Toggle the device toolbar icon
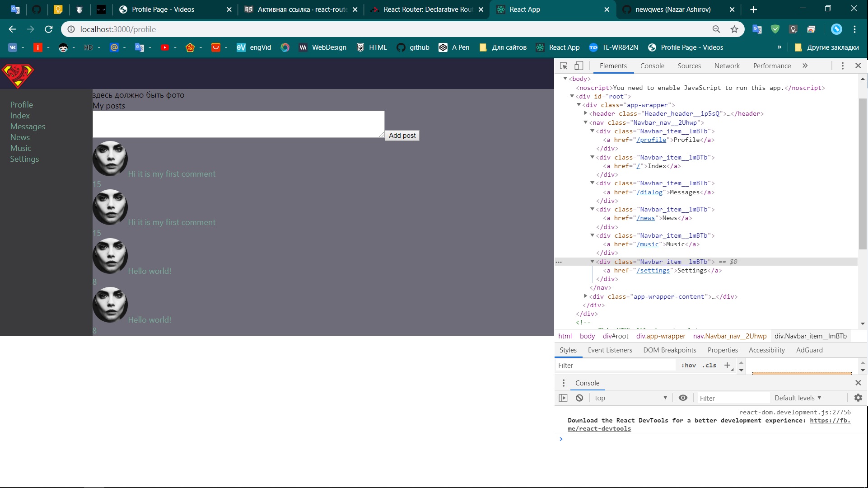 pyautogui.click(x=579, y=66)
